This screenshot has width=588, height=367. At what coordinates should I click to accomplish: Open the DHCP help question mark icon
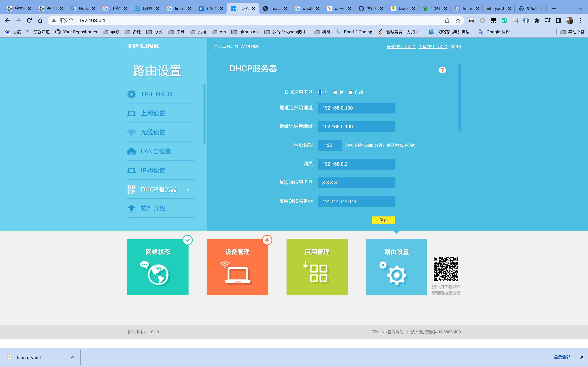coord(442,70)
